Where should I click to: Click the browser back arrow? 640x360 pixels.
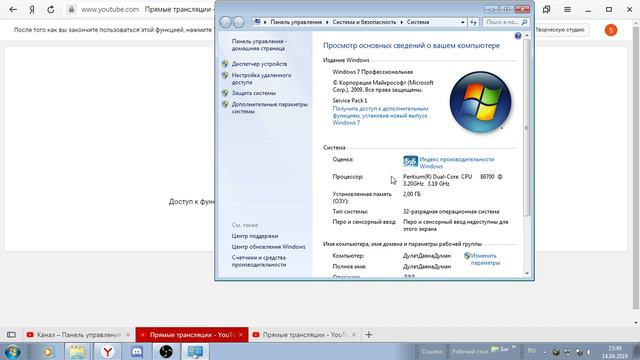[x=13, y=9]
